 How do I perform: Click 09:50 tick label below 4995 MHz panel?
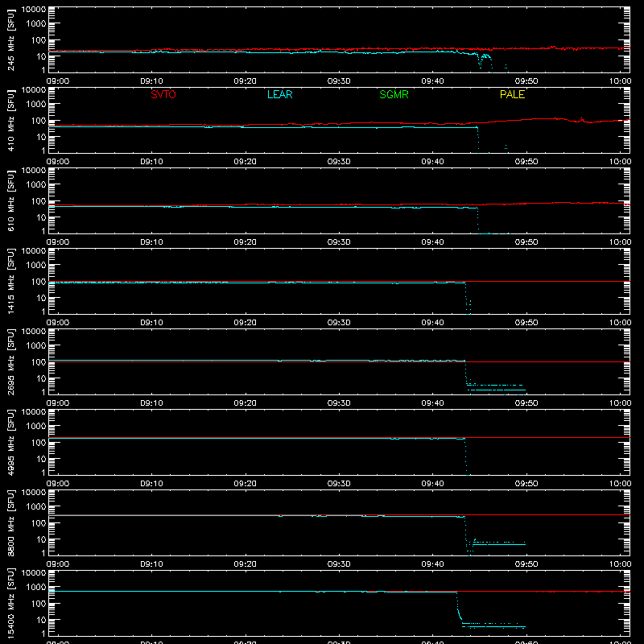(x=526, y=484)
